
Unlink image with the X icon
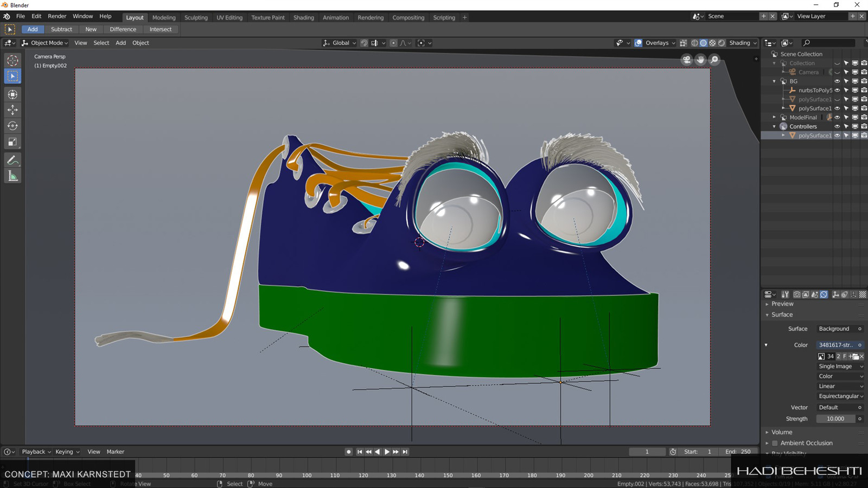861,356
